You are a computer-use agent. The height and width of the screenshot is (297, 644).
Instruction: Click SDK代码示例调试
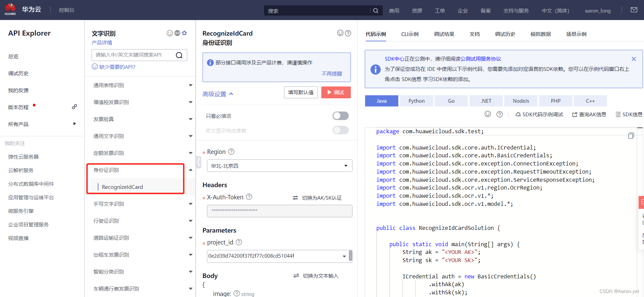tap(539, 115)
